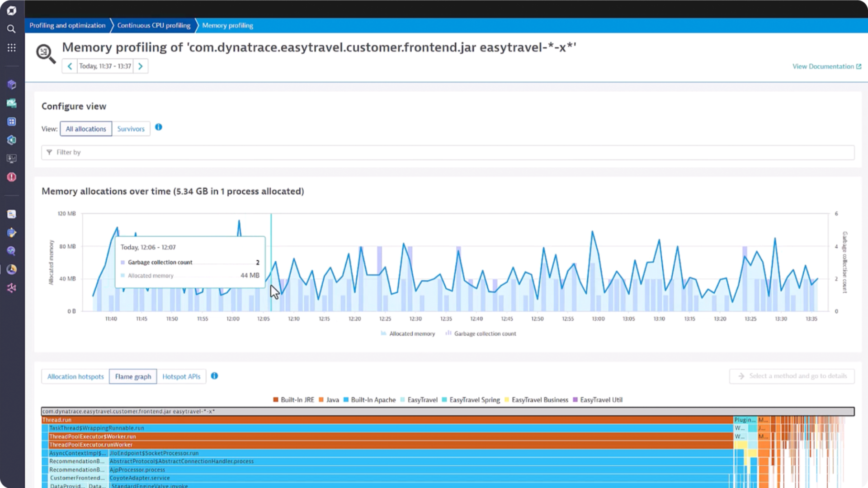The width and height of the screenshot is (868, 488).
Task: Click info icon beside Hotspot APIs
Action: click(215, 376)
